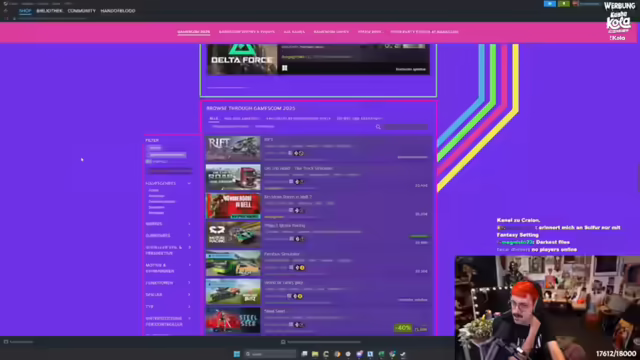
Task: Open the RIFT game thumbnail
Action: pos(233,148)
